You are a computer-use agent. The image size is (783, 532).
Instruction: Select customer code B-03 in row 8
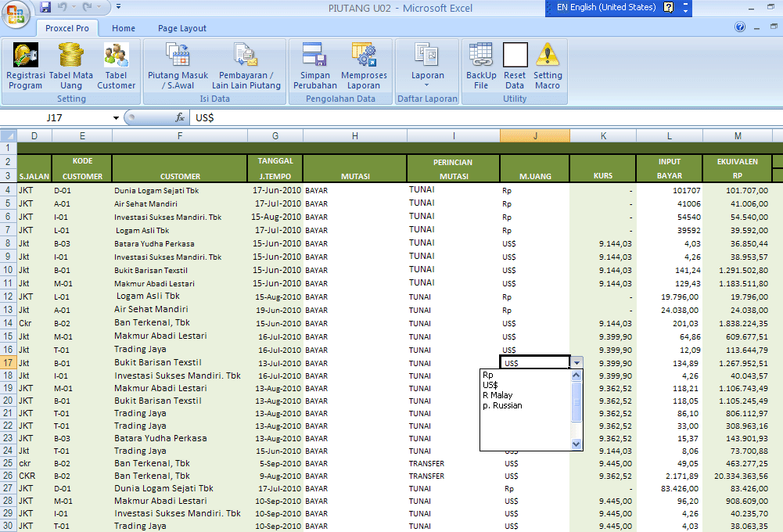[x=82, y=244]
